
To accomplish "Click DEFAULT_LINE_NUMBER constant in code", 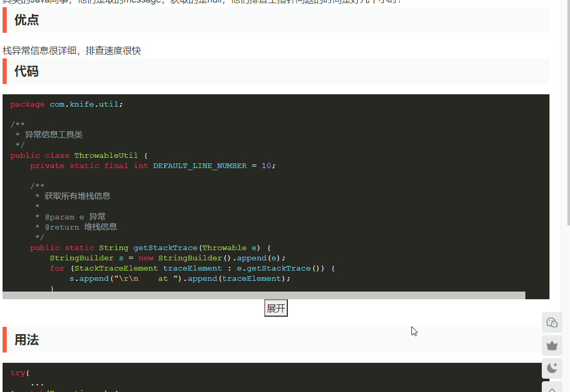I will (x=200, y=166).
